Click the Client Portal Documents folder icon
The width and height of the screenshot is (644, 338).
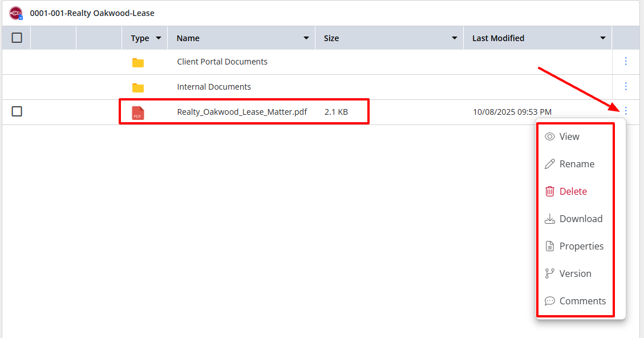[x=137, y=62]
